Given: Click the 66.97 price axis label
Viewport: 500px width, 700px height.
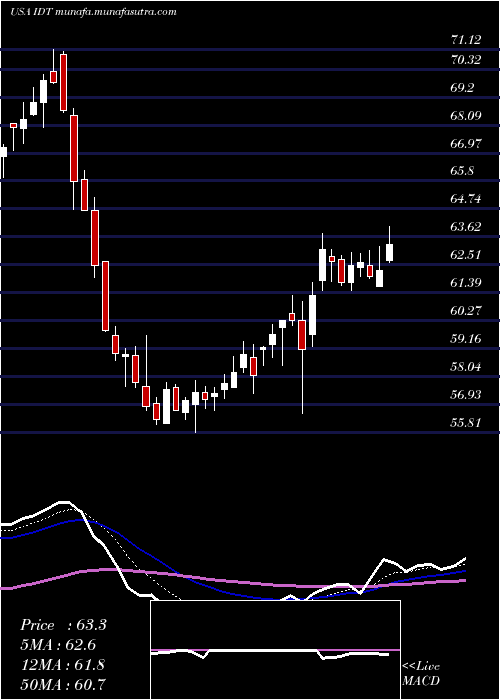Looking at the screenshot, I should 466,143.
